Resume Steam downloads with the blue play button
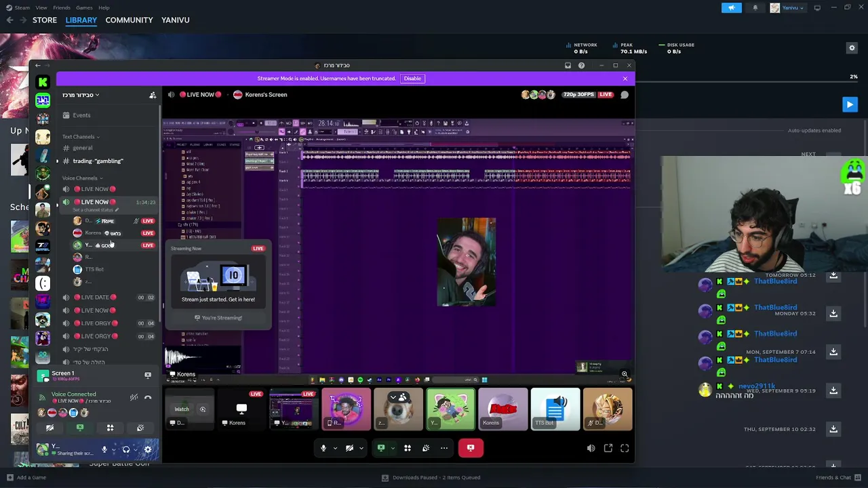 click(850, 104)
